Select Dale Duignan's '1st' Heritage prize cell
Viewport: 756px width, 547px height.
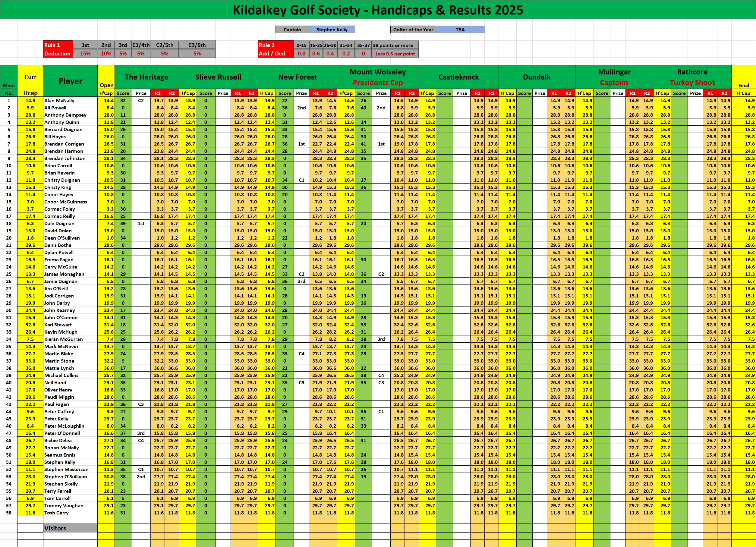point(141,223)
